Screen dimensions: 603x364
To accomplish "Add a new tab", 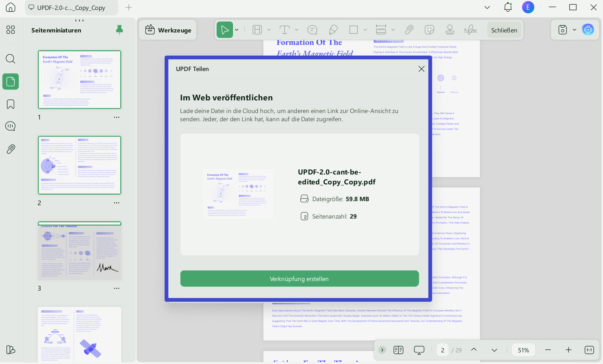I will click(x=129, y=8).
